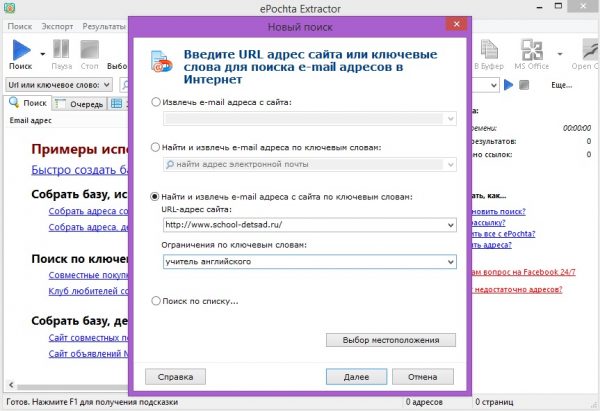Expand dropdown arrow left of blue play icon

494,85
